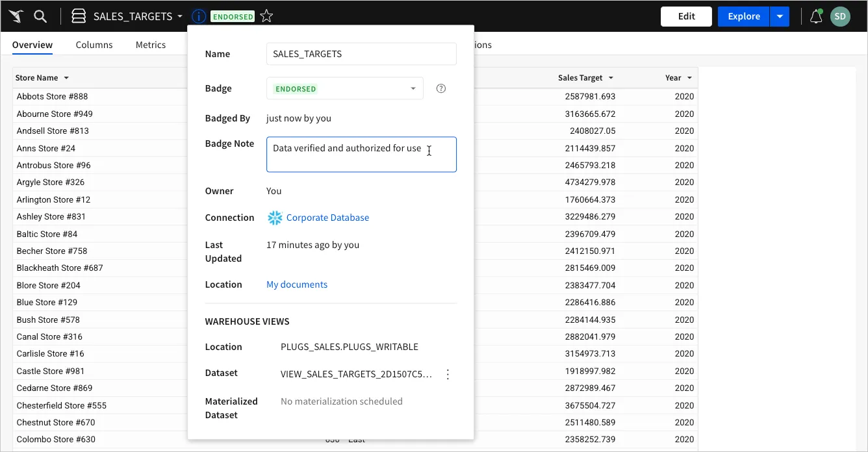Open Year column menu arrow

[x=689, y=78]
